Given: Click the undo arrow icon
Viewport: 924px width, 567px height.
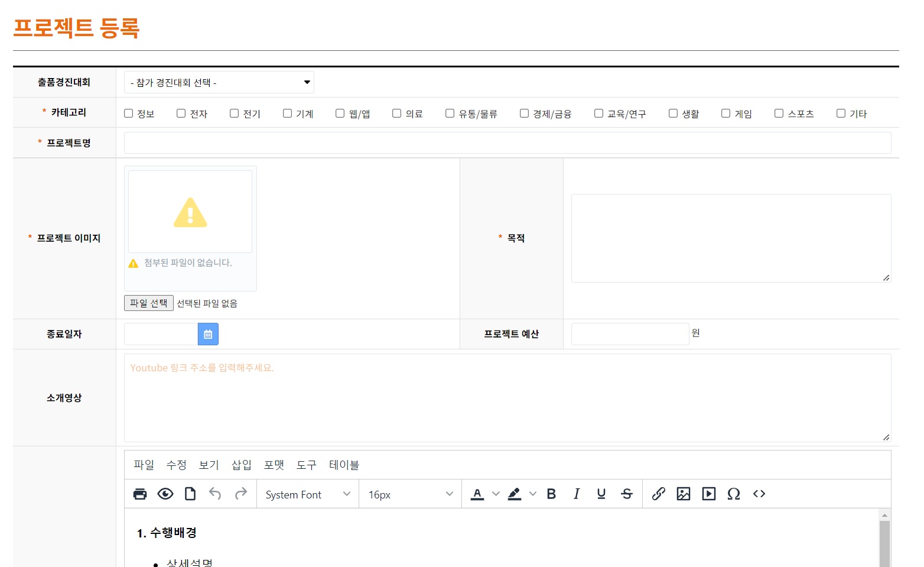Looking at the screenshot, I should (215, 494).
